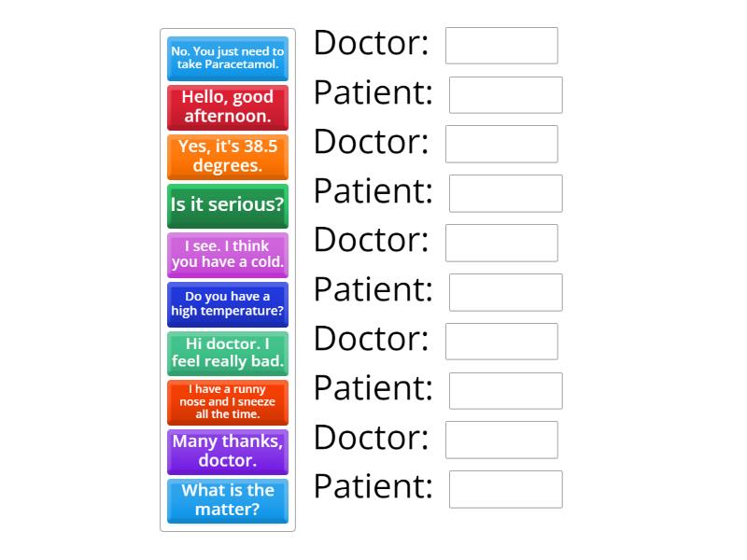Select the runny nose and sneezing tile

[227, 403]
